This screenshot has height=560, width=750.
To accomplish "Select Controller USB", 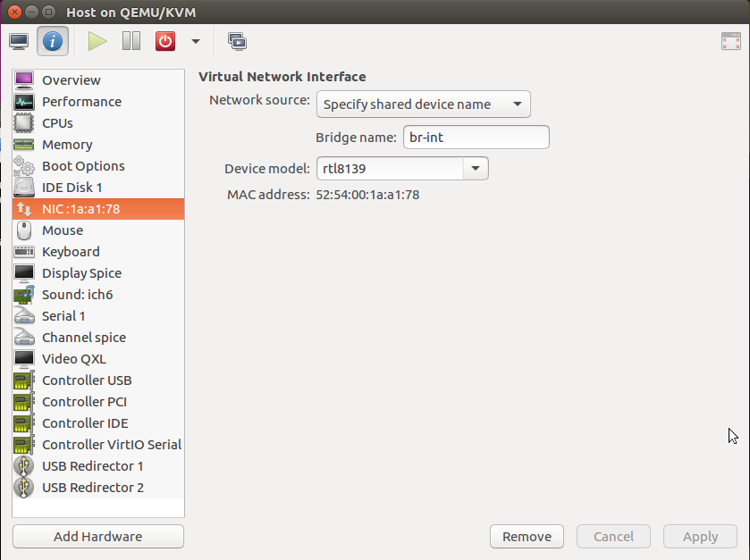I will pyautogui.click(x=98, y=380).
